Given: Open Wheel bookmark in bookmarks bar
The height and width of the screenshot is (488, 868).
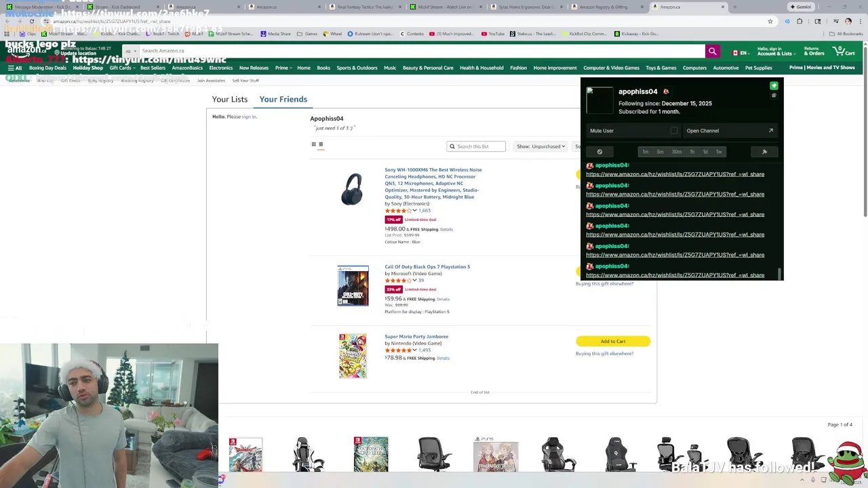Looking at the screenshot, I should pyautogui.click(x=332, y=33).
